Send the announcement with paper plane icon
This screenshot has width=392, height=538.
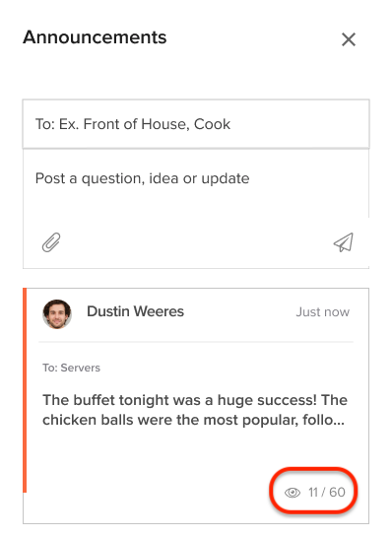pos(344,242)
